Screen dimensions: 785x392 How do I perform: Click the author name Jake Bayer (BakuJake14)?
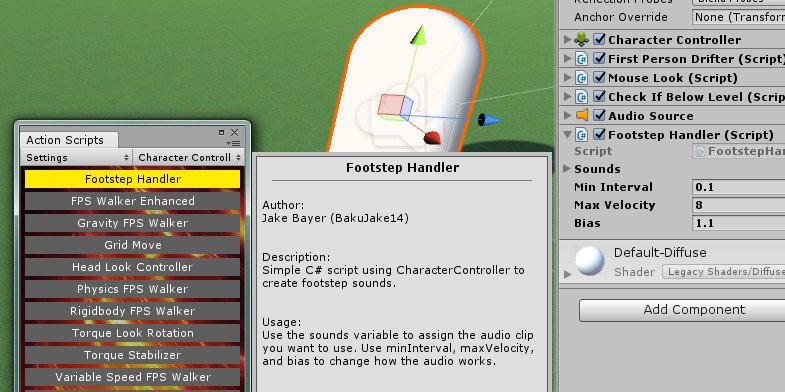(x=335, y=218)
